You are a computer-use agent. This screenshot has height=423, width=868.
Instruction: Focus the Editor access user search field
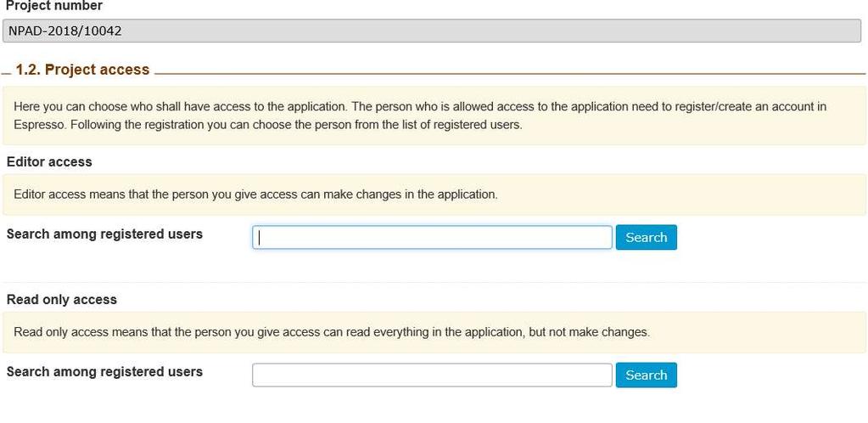coord(432,237)
